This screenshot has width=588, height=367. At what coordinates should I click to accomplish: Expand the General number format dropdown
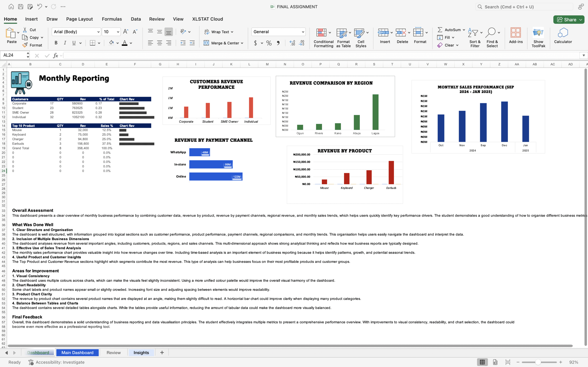[x=303, y=32]
